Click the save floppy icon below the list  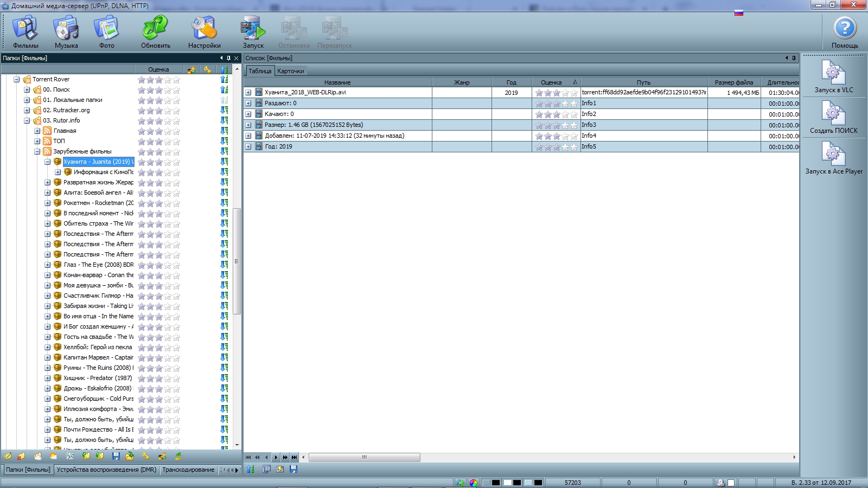(293, 470)
